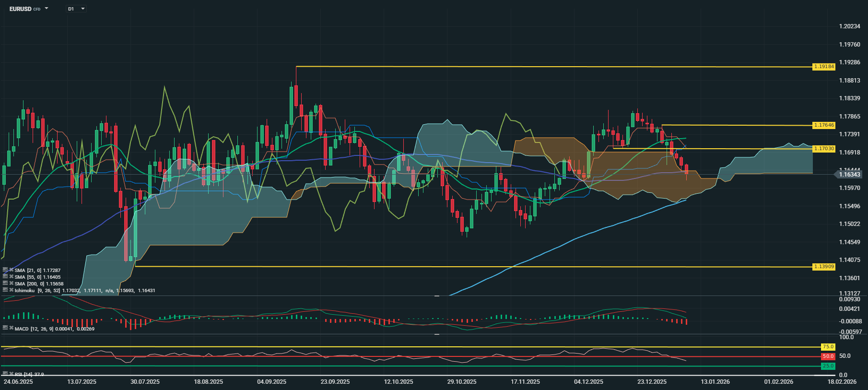This screenshot has height=390, width=868.
Task: Remove the SMA 200 indicator
Action: [x=11, y=284]
